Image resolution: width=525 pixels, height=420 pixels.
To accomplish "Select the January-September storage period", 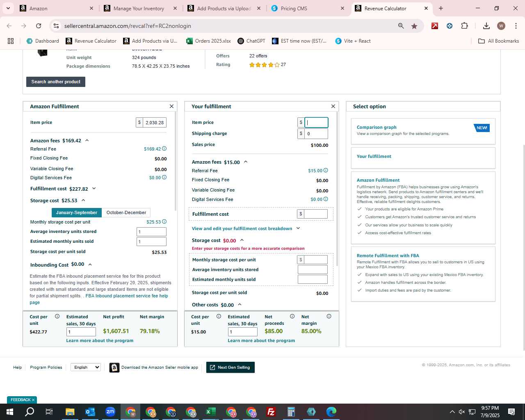I will pos(77,212).
